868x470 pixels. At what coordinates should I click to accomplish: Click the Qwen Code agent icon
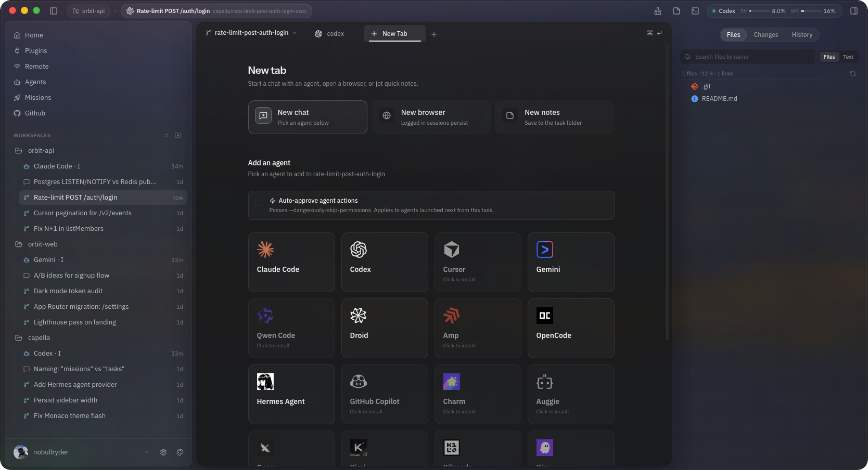(265, 316)
